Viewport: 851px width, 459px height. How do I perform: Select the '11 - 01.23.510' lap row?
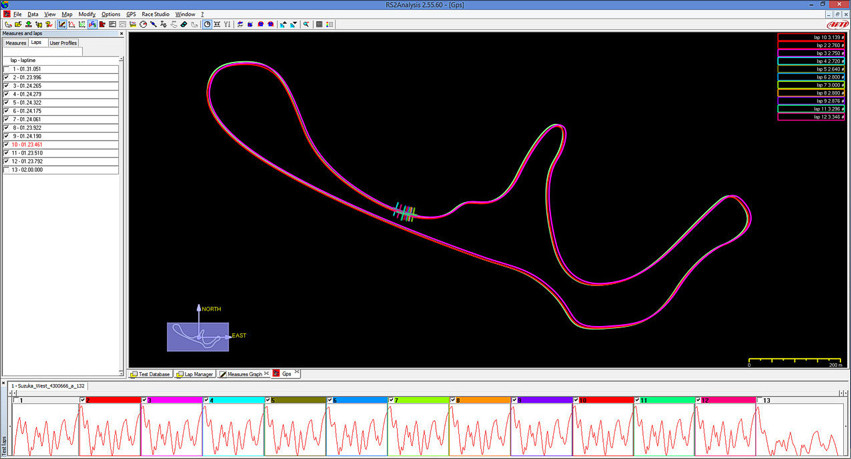tap(61, 153)
